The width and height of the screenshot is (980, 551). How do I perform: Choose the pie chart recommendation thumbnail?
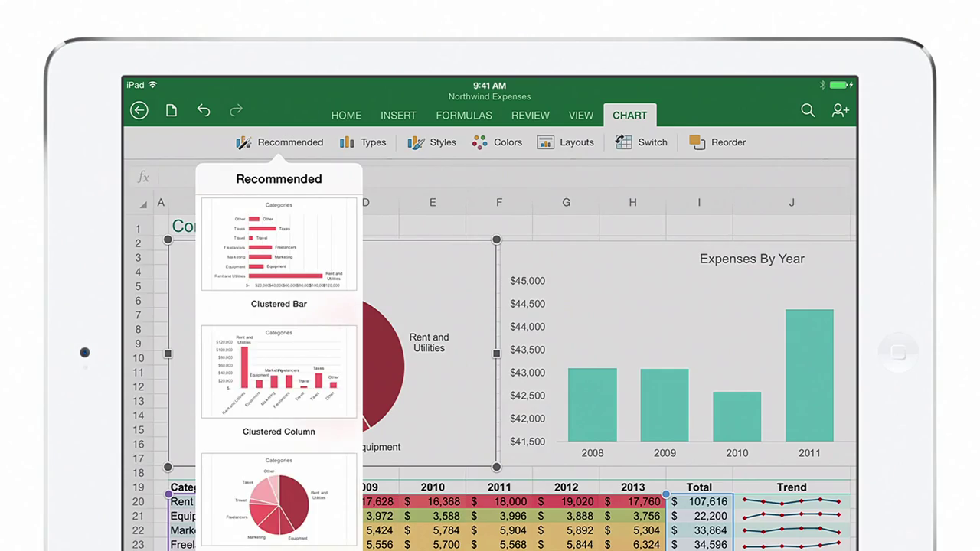tap(279, 500)
